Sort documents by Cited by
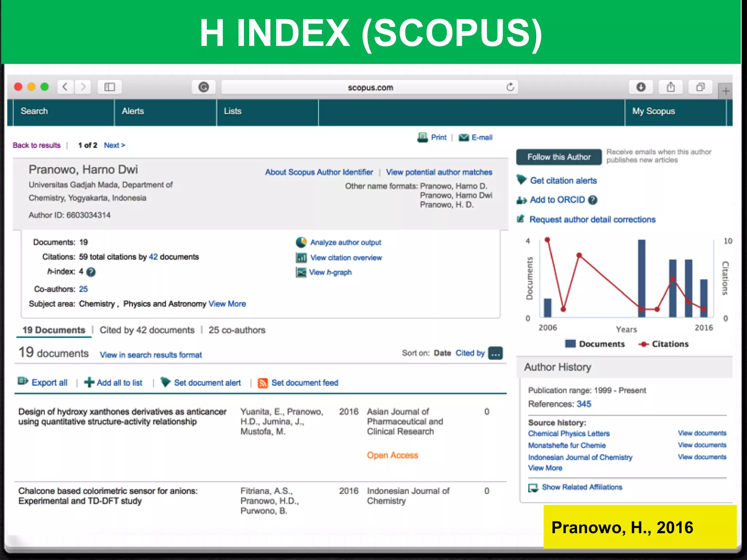747x560 pixels. coord(470,353)
